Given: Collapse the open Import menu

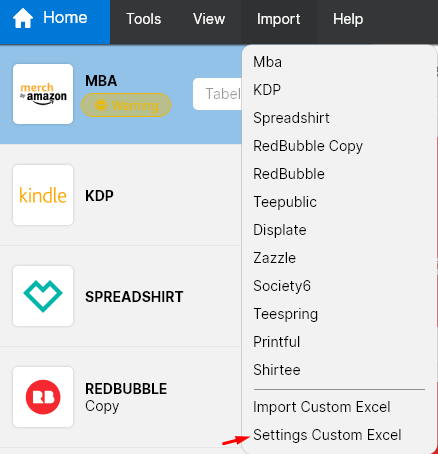Looking at the screenshot, I should 279,19.
